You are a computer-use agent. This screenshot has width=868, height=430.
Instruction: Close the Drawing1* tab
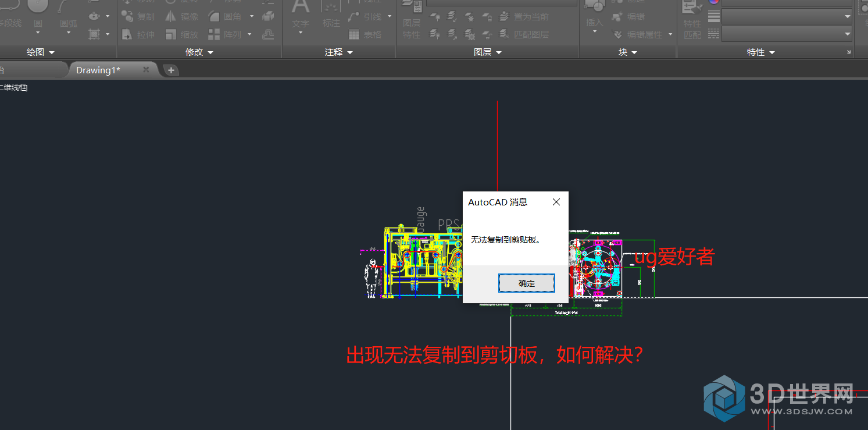[x=146, y=70]
